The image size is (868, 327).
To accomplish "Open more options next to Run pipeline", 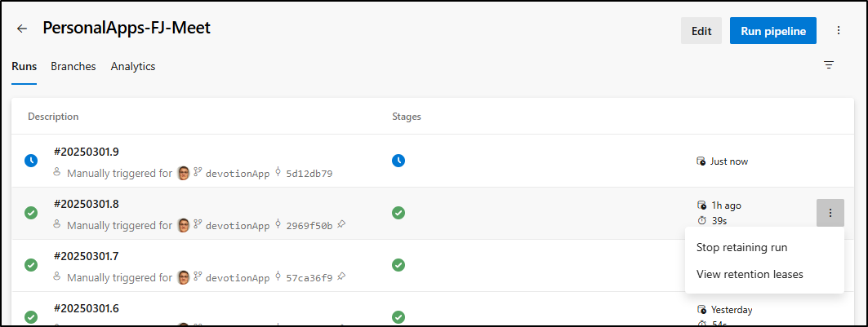I will click(839, 30).
